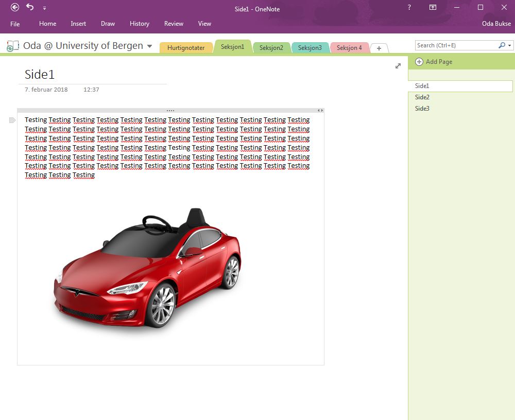Select the Hurtignotater section tab
This screenshot has width=515, height=420.
coord(186,48)
